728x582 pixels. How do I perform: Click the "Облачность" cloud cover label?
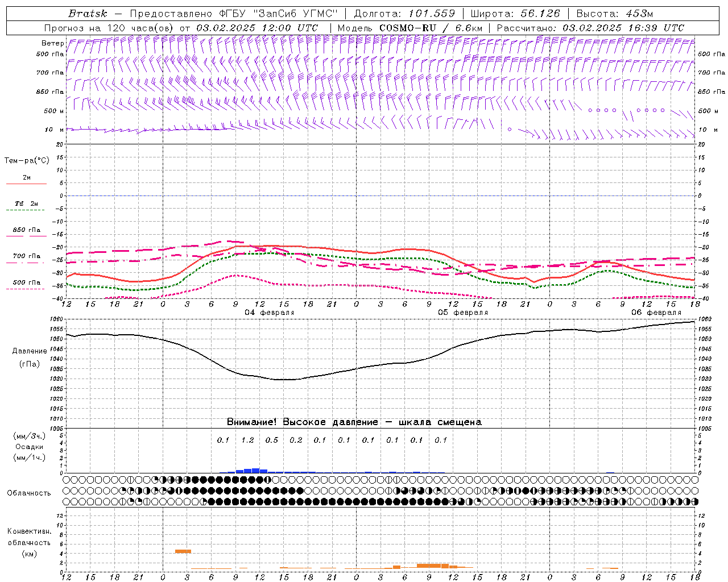[x=29, y=493]
